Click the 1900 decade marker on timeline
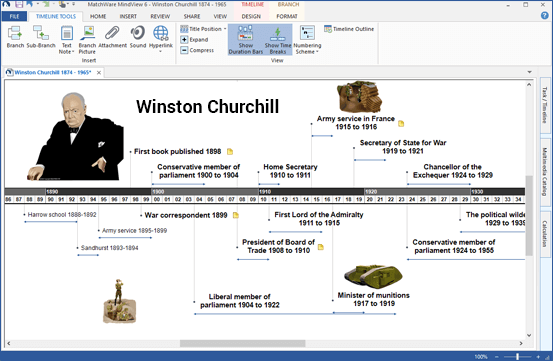 point(158,192)
